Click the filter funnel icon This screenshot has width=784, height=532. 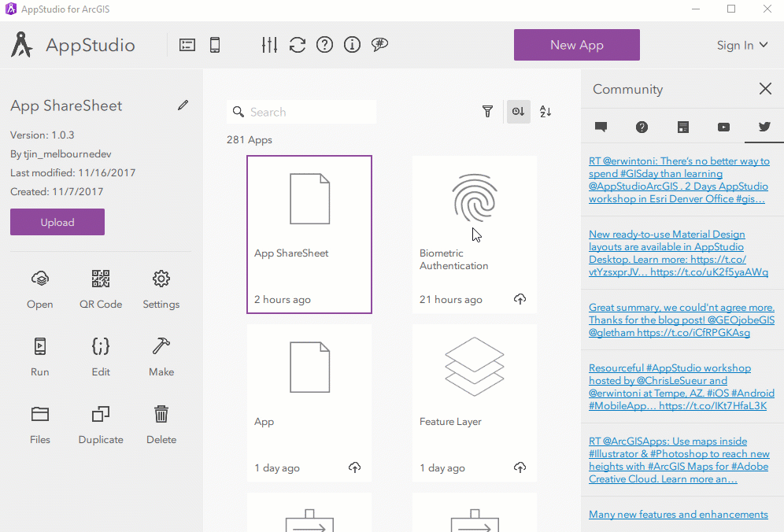click(487, 112)
